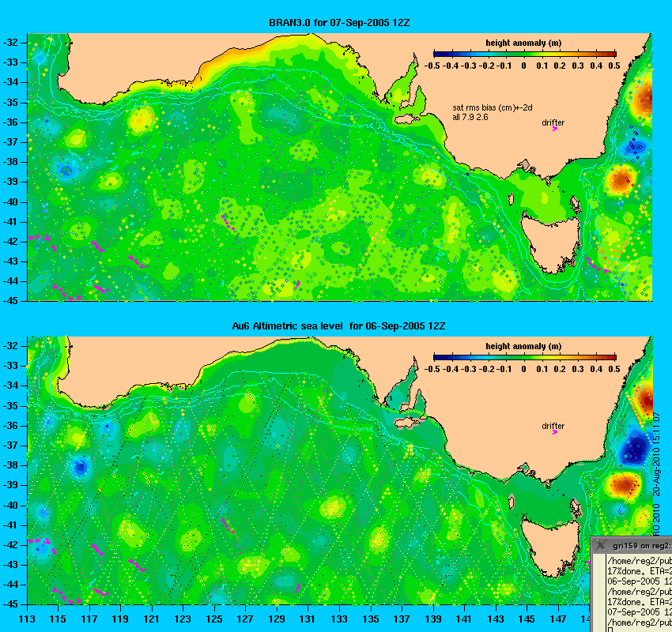The image size is (672, 632).
Task: Click the height anomaly colorbar in the BRAN3.0 map
Action: coord(525,54)
